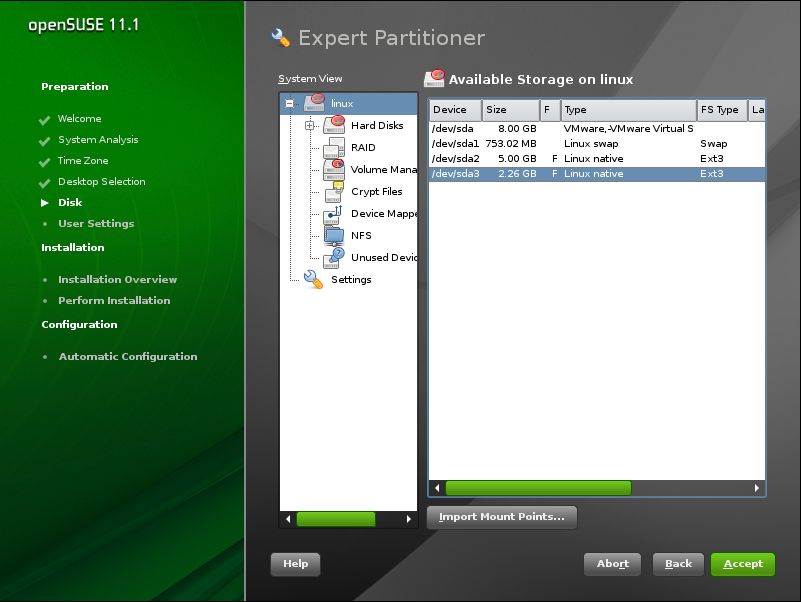Select the /dev/sda disk row
Screen dimensions: 801x602
click(597, 129)
